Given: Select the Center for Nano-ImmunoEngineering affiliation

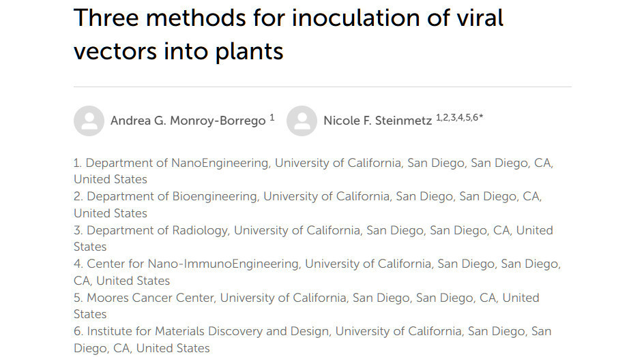Looking at the screenshot, I should (317, 272).
